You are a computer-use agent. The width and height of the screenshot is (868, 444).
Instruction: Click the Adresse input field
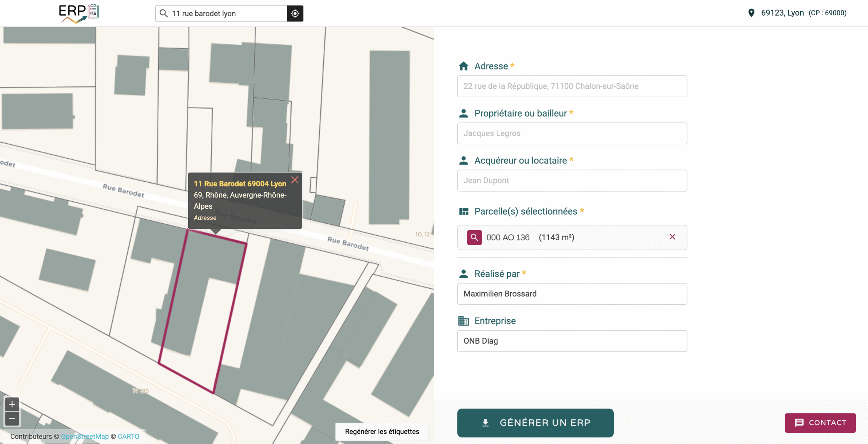tap(572, 86)
